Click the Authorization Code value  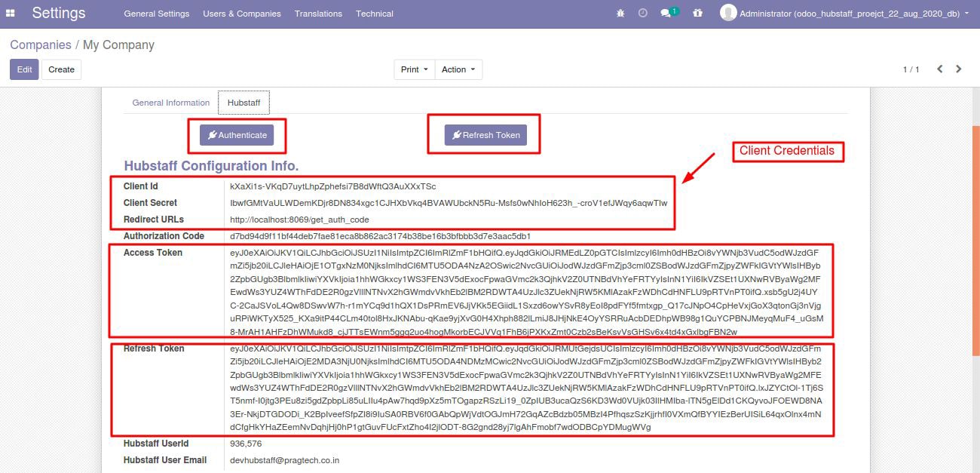point(381,236)
